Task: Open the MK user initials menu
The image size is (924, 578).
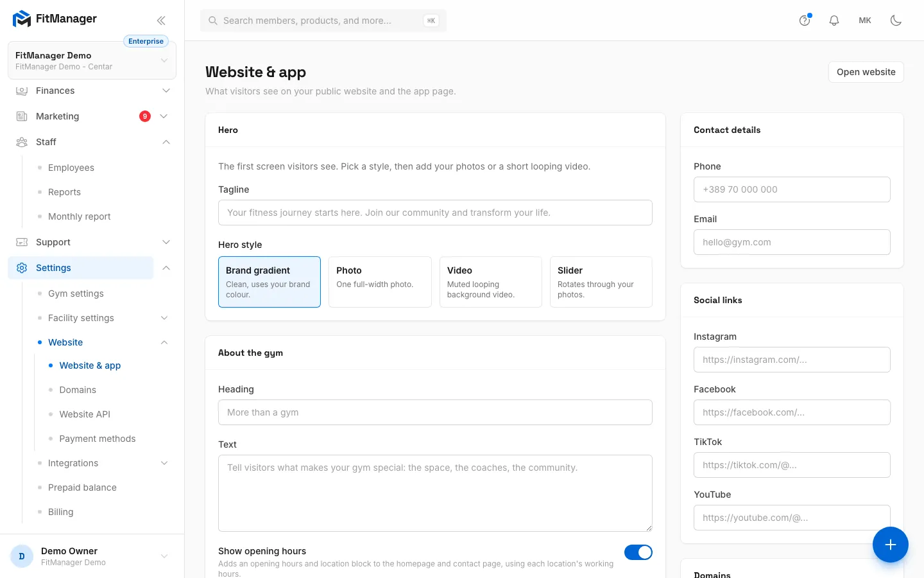Action: click(865, 21)
